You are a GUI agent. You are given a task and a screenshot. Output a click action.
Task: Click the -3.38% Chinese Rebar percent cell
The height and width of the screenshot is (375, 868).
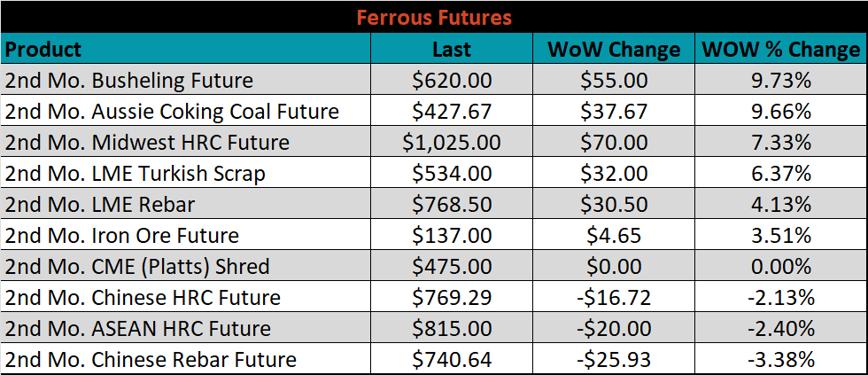pyautogui.click(x=781, y=358)
